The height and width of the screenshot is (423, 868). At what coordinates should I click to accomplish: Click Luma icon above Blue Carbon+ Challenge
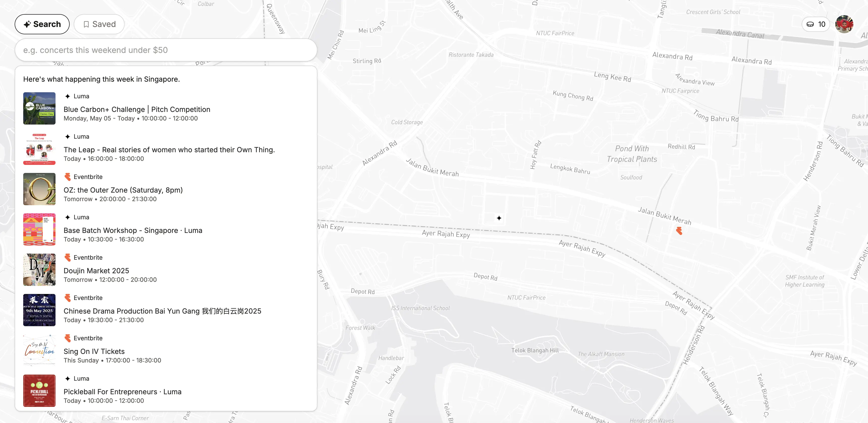[67, 96]
